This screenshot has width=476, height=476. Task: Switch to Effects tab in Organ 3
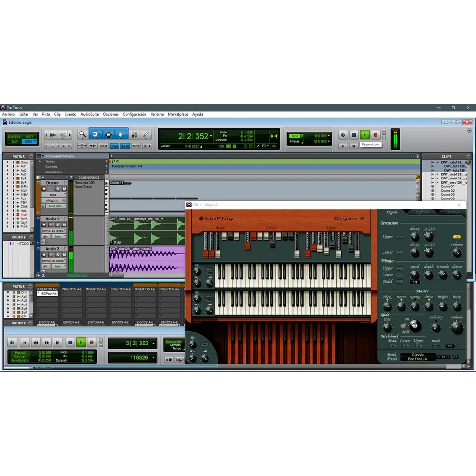(x=423, y=212)
